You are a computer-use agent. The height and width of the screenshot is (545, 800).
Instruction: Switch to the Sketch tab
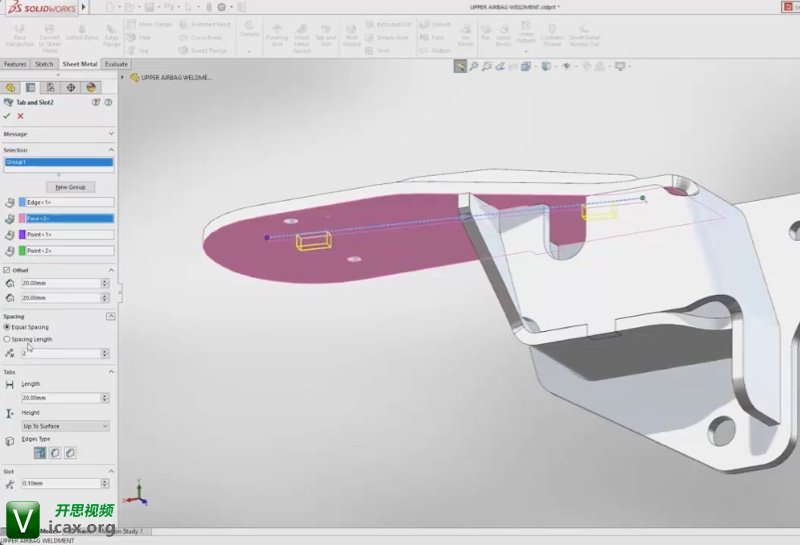coord(44,64)
